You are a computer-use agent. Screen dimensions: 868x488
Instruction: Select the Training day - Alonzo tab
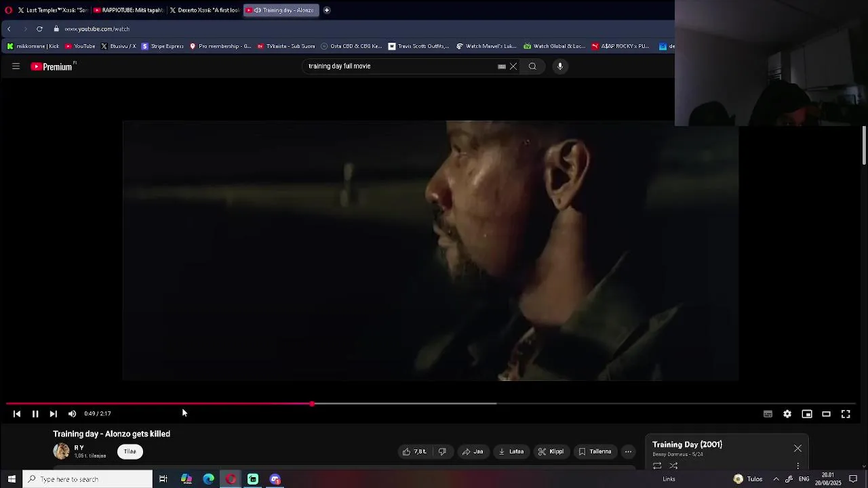click(280, 10)
